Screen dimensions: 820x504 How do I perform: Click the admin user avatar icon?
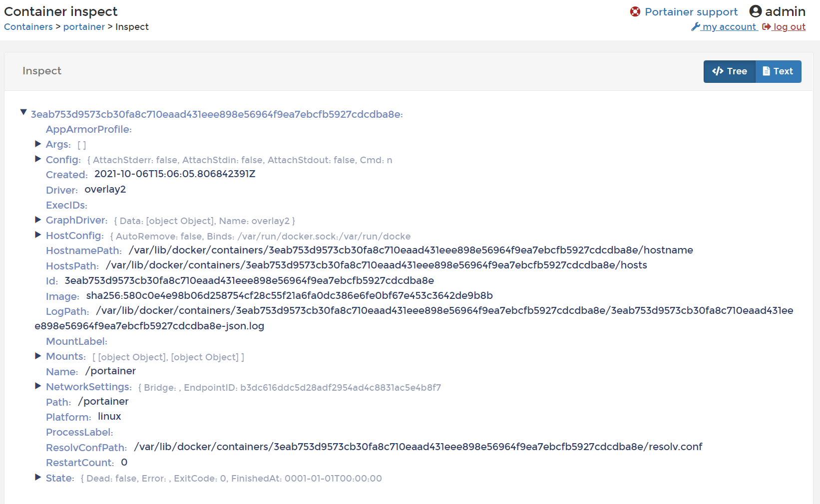756,11
